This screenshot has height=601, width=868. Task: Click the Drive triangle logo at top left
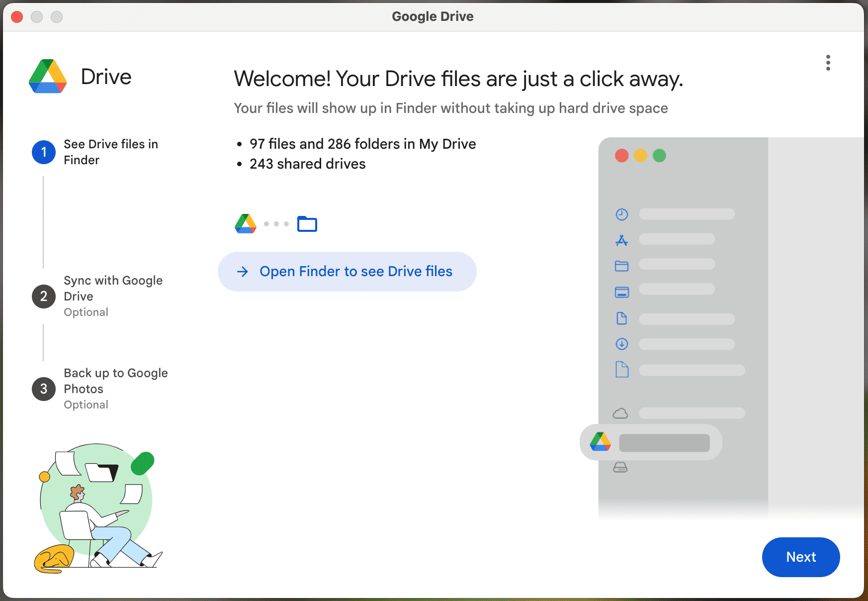(48, 76)
